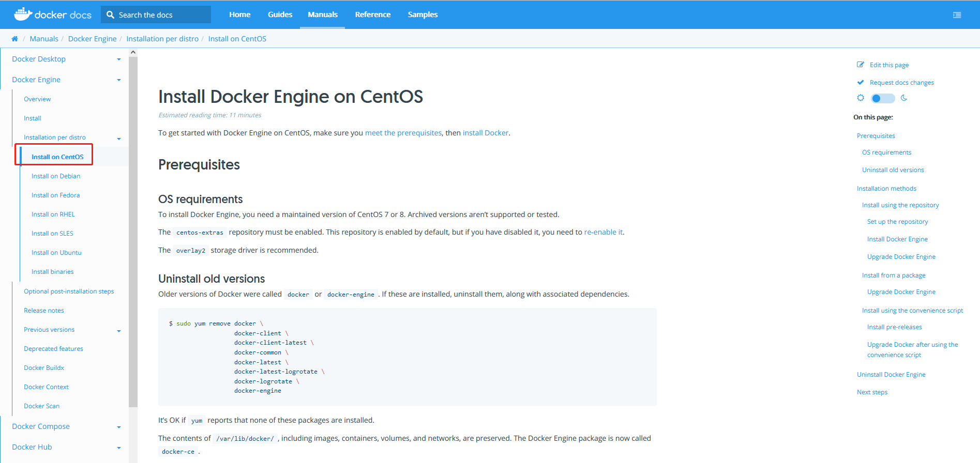Open the sidebar toggle icon at top right
Viewport: 980px width, 463px height.
957,15
